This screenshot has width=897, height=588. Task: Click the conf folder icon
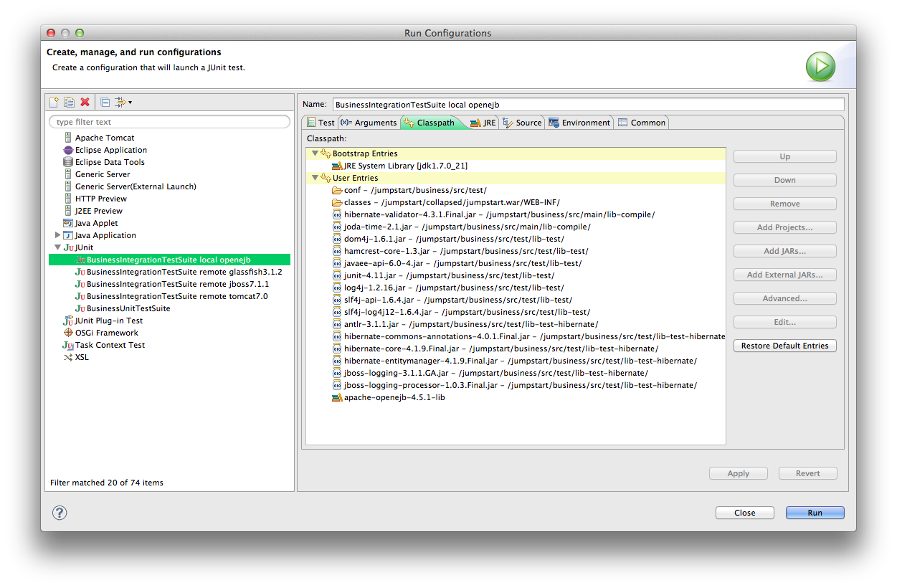[x=337, y=190]
